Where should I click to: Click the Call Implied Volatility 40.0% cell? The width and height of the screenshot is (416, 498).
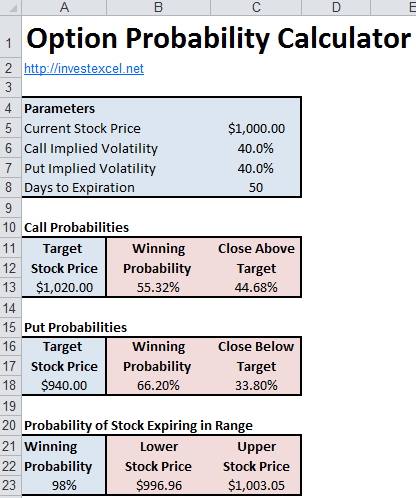click(x=256, y=149)
